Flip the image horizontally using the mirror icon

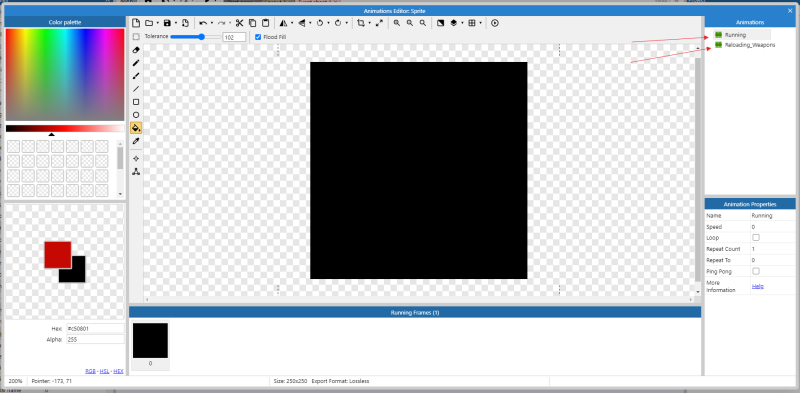point(283,23)
